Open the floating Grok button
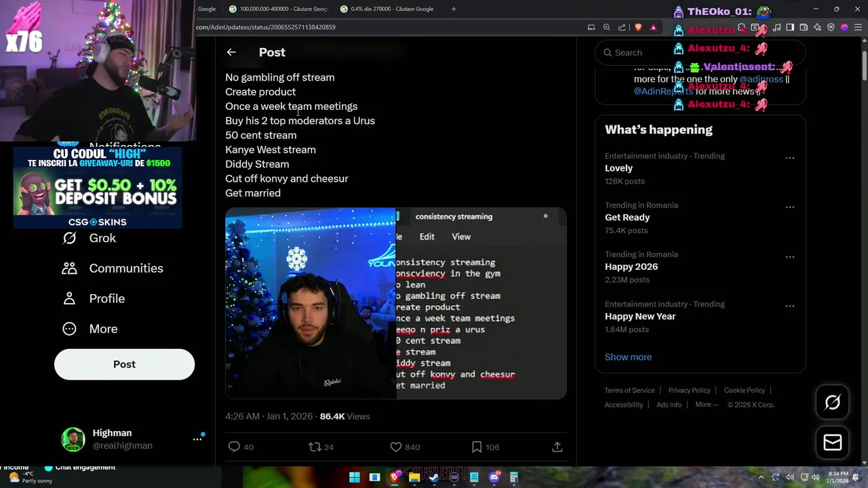 pyautogui.click(x=832, y=403)
